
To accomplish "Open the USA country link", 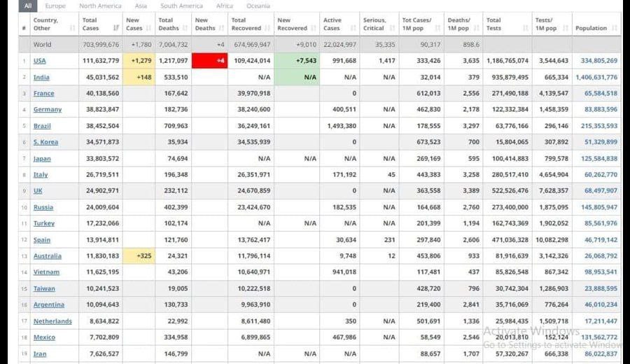I will point(39,61).
